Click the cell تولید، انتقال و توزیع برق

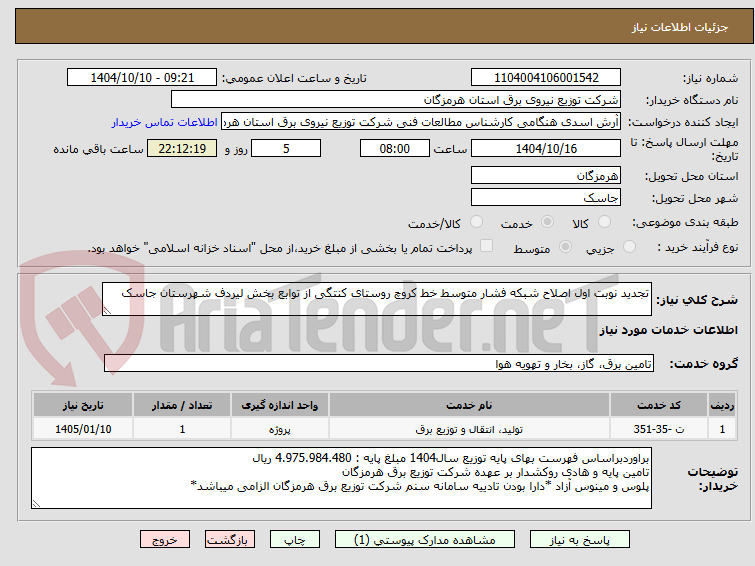469,429
